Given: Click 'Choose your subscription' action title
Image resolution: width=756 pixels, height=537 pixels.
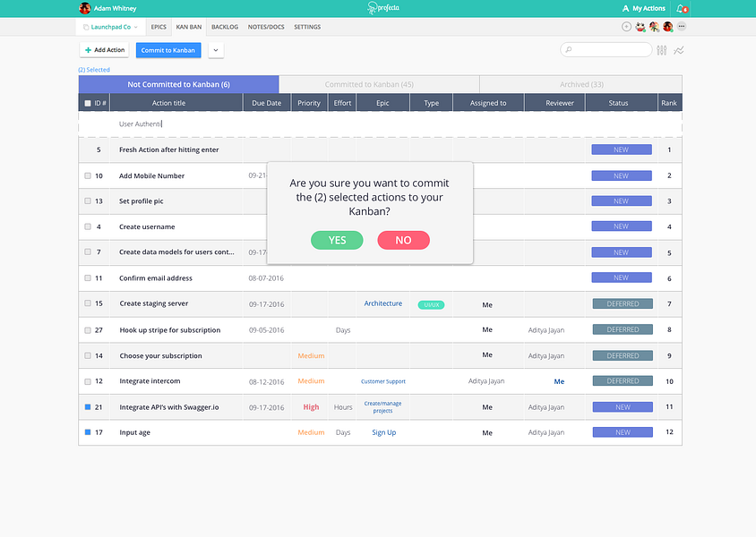Looking at the screenshot, I should pyautogui.click(x=160, y=356).
